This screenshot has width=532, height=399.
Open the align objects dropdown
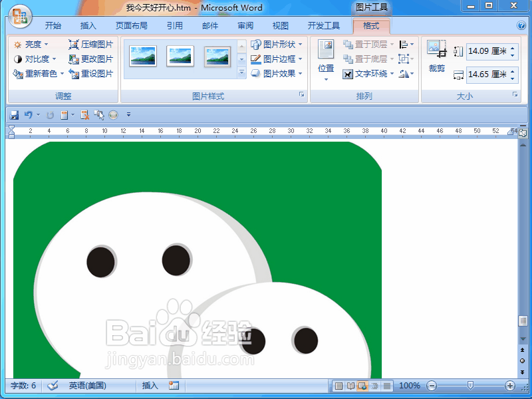coord(406,45)
